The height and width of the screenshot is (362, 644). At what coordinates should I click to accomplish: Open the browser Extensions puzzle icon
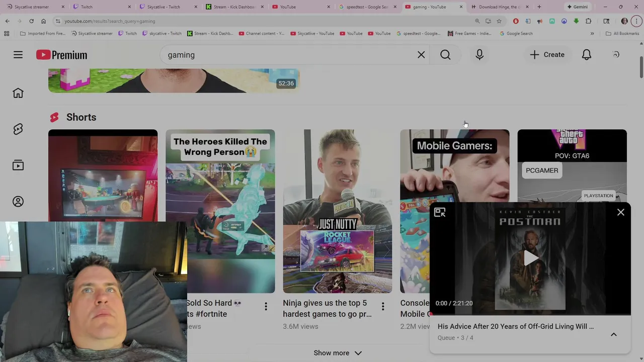588,21
